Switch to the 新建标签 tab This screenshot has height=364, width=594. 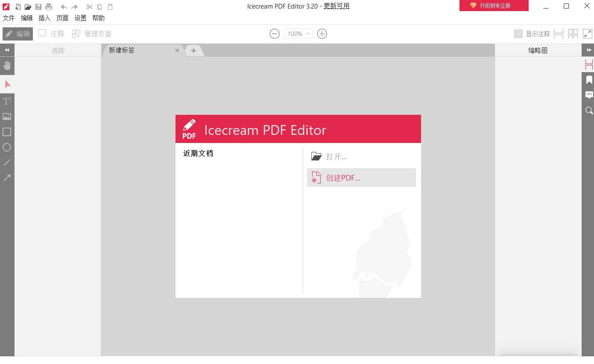click(121, 50)
